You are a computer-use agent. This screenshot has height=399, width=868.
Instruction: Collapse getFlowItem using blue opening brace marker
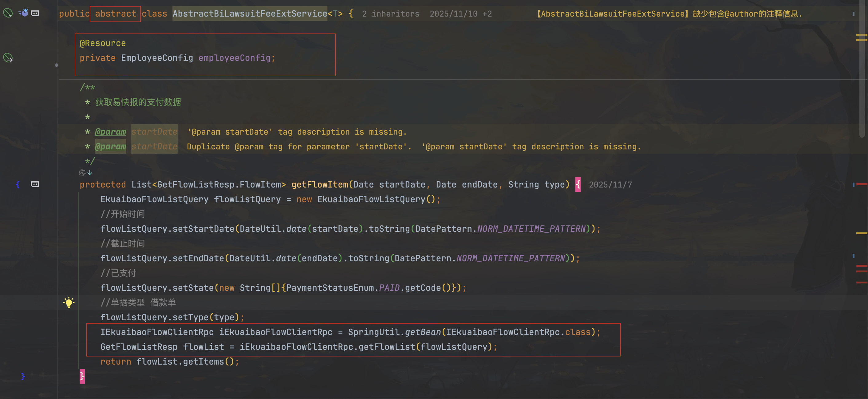point(18,184)
